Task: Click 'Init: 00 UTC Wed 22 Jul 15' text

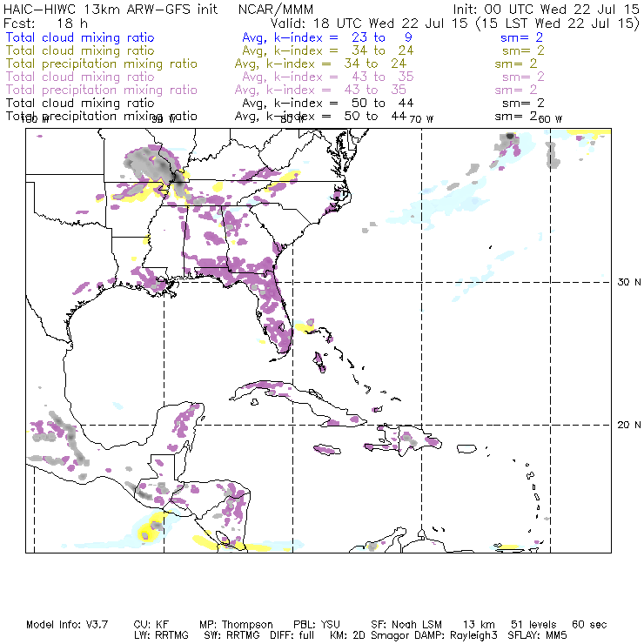Action: 546,9
